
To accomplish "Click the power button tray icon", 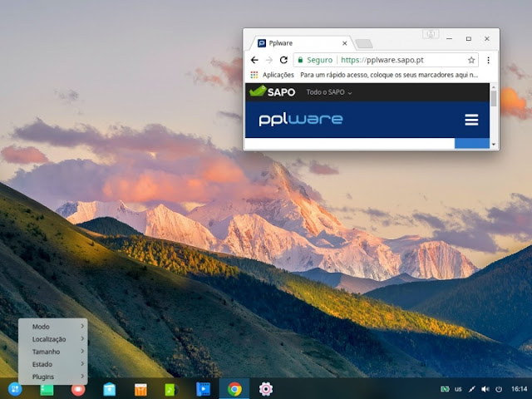I will click(499, 389).
